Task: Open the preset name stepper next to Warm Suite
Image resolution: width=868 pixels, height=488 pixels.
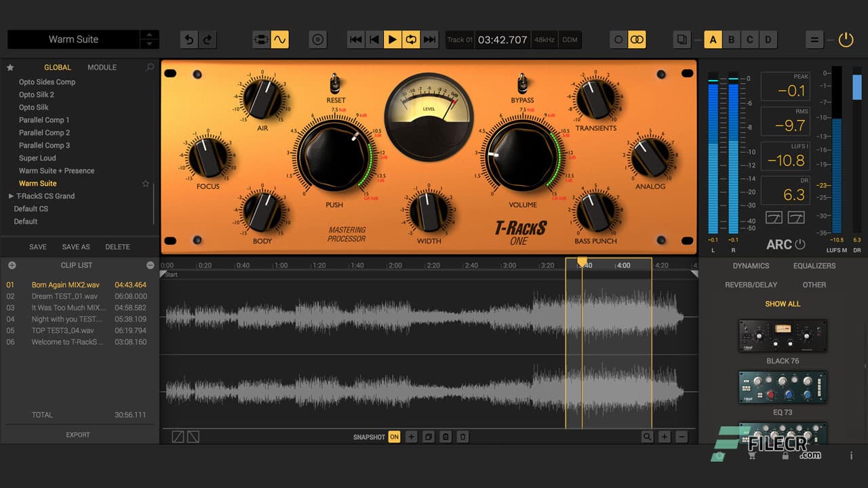Action: pyautogui.click(x=149, y=39)
